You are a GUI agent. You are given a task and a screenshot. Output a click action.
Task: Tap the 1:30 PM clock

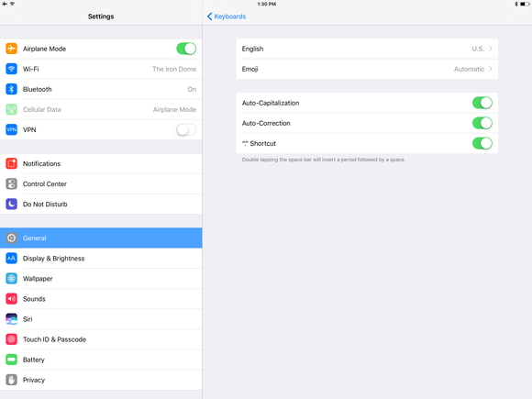[266, 4]
